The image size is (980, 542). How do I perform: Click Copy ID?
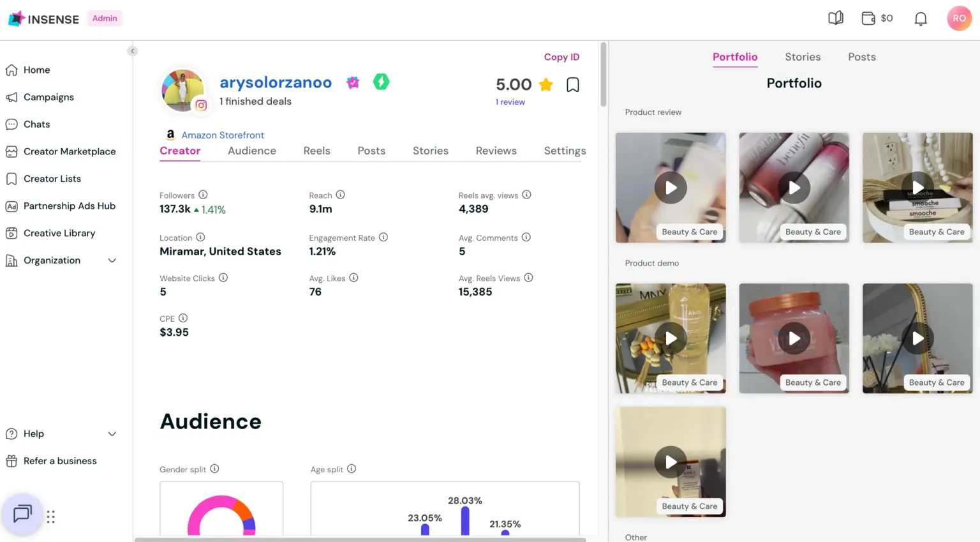[x=561, y=57]
